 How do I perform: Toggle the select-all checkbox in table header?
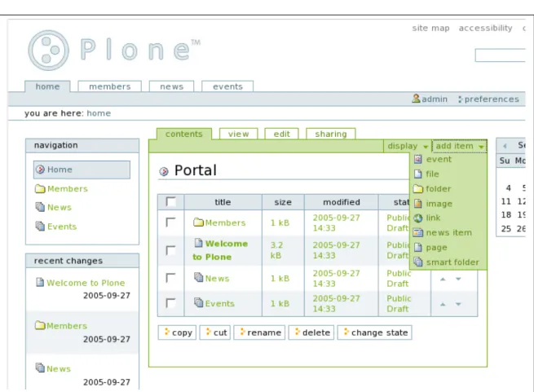click(170, 201)
